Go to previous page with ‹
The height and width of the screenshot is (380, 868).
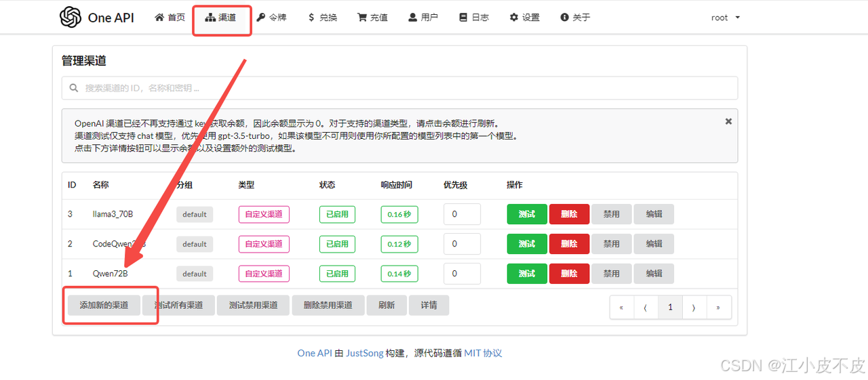point(646,308)
